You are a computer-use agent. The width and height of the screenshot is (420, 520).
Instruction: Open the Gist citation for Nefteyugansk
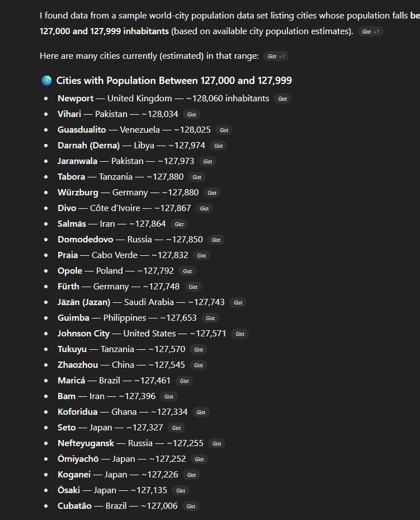pos(216,443)
